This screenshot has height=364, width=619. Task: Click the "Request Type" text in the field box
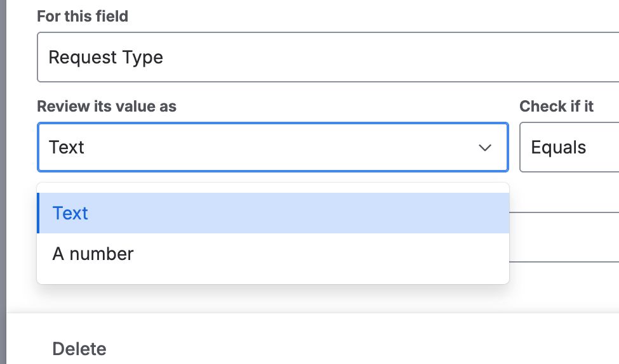point(106,58)
